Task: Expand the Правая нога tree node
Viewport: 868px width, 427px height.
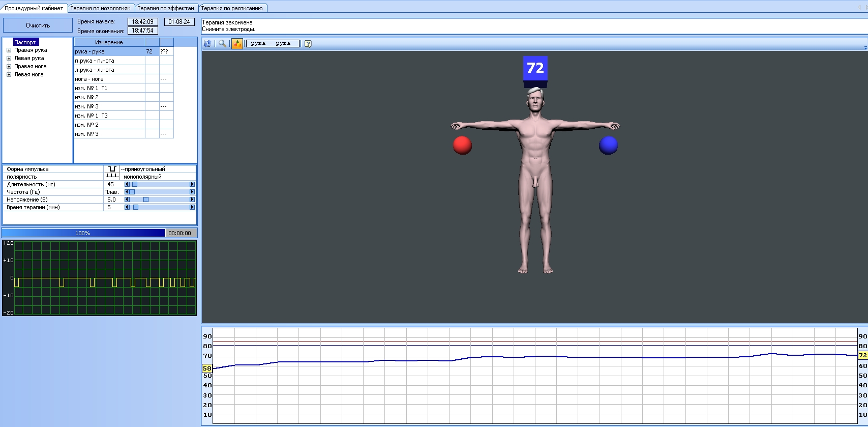Action: (x=9, y=67)
